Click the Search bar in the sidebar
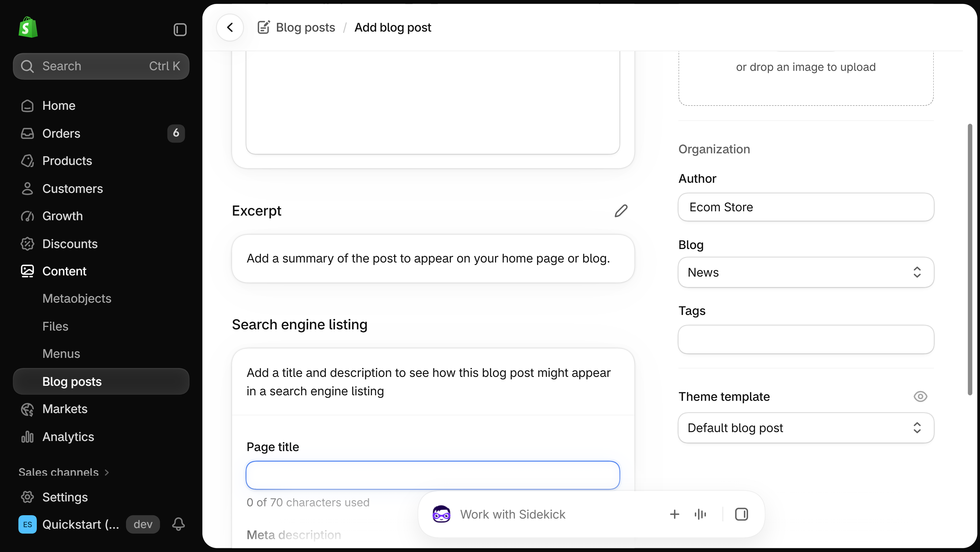The height and width of the screenshot is (552, 980). 101,66
